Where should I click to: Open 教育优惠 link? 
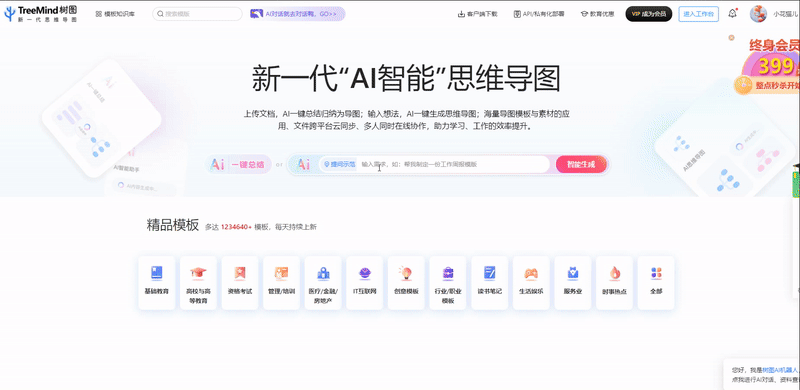point(597,14)
